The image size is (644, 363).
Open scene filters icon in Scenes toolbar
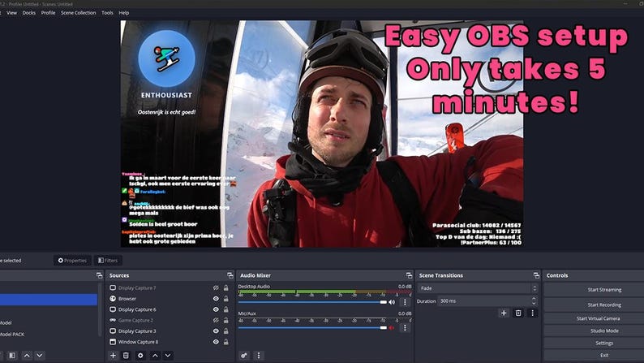coord(12,355)
